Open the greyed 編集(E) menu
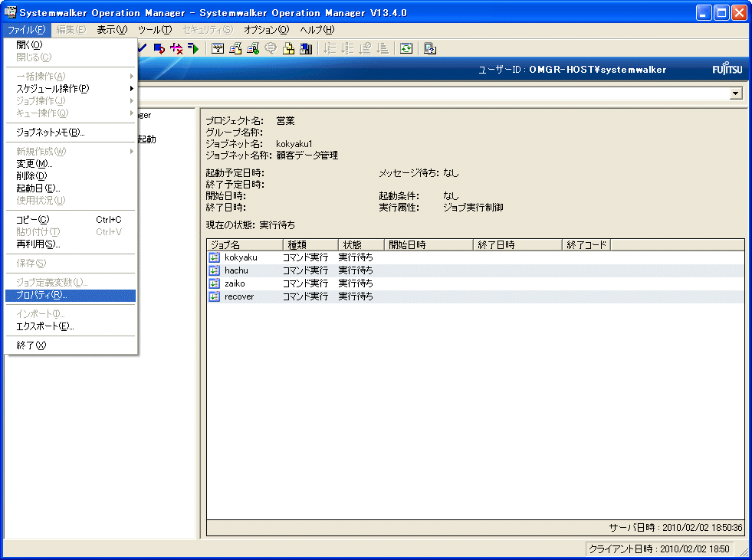752x560 pixels. point(71,30)
